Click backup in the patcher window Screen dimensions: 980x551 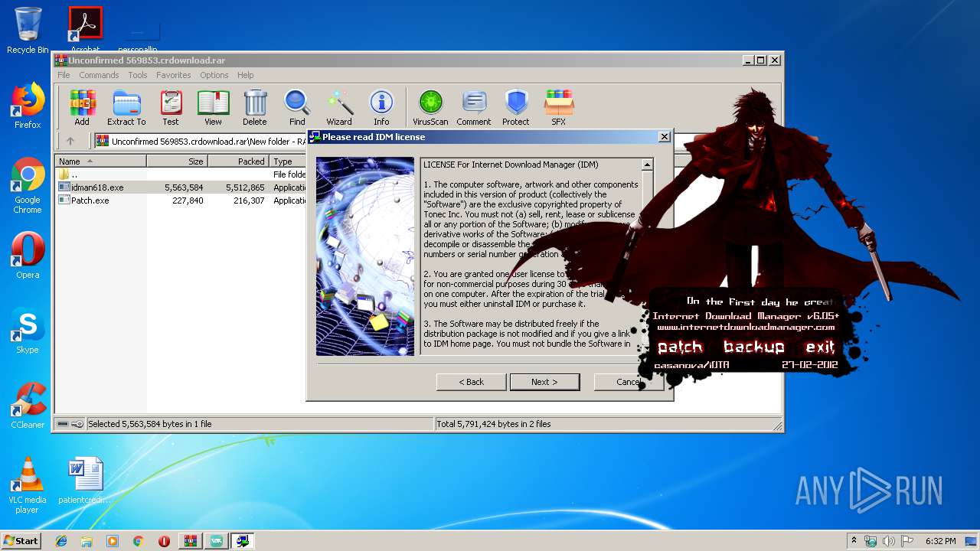point(754,347)
